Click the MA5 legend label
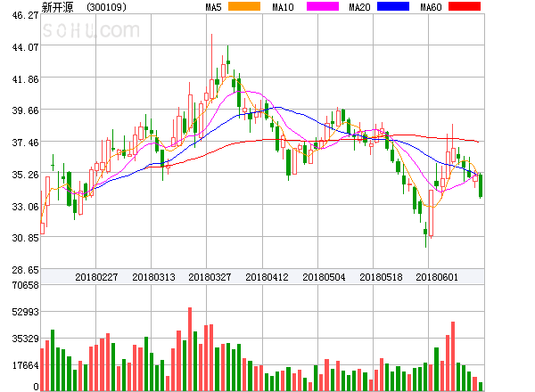 pyautogui.click(x=213, y=7)
